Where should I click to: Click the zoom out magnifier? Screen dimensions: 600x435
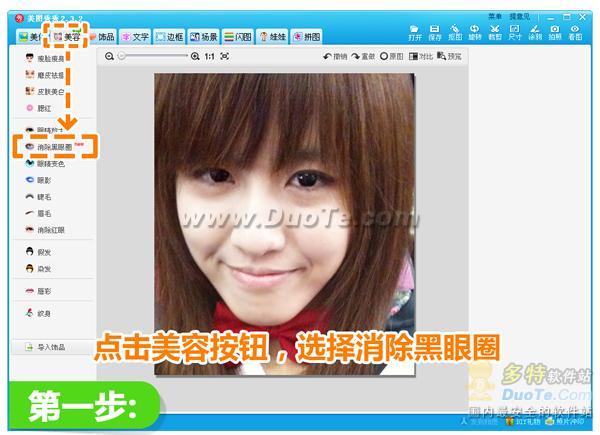109,56
